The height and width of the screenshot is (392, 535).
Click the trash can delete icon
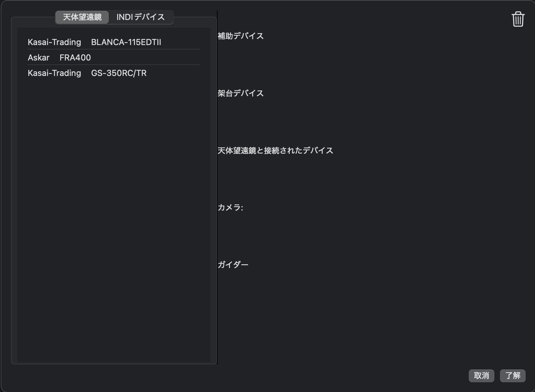(x=518, y=19)
